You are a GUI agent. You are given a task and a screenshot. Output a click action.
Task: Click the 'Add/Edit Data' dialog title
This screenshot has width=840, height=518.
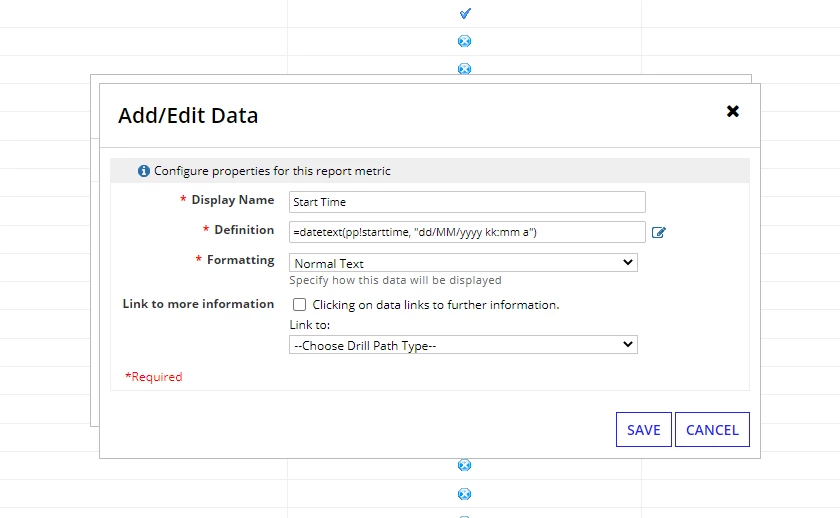pos(188,116)
